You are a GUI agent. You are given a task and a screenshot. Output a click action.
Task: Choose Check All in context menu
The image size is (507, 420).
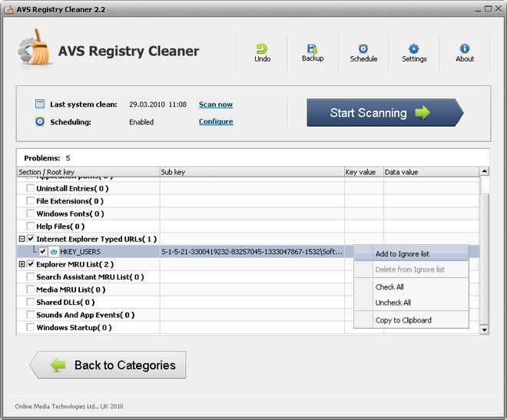click(x=411, y=287)
